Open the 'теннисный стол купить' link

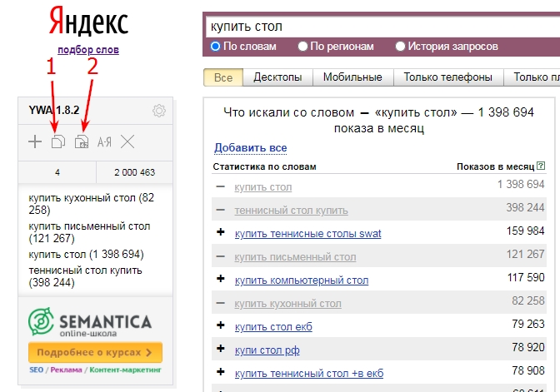pos(291,211)
